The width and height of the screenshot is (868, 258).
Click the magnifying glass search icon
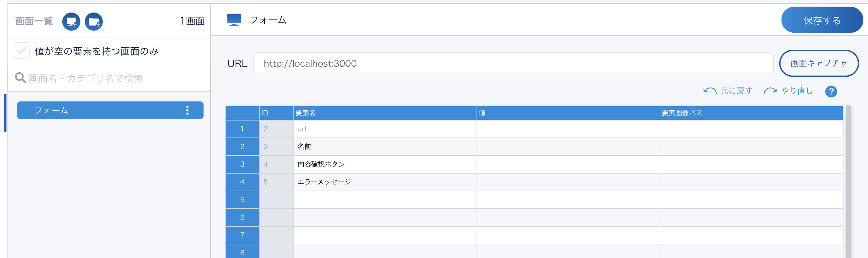click(20, 78)
